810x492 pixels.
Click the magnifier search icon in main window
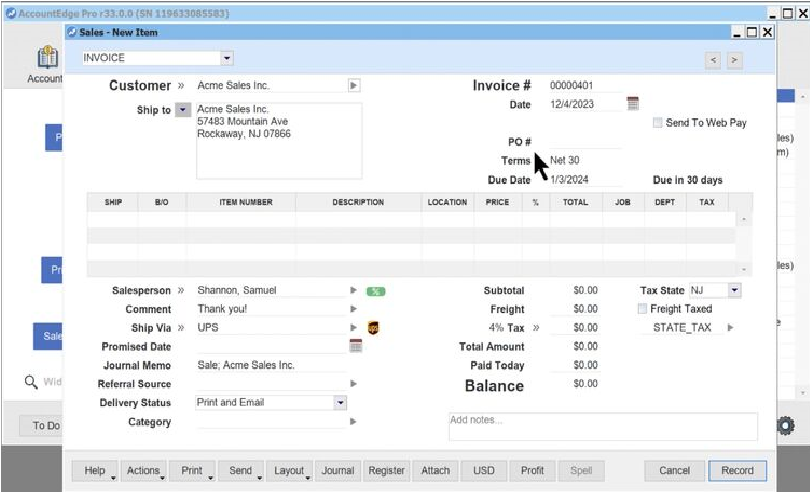click(x=31, y=382)
